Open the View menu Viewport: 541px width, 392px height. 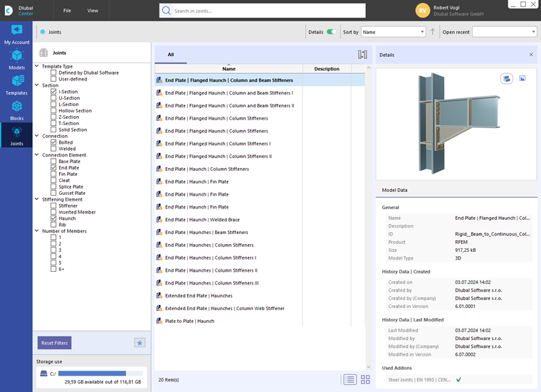(93, 11)
